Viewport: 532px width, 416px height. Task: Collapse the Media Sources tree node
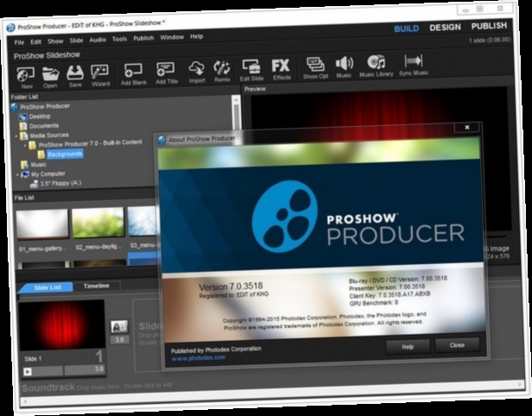[x=16, y=136]
